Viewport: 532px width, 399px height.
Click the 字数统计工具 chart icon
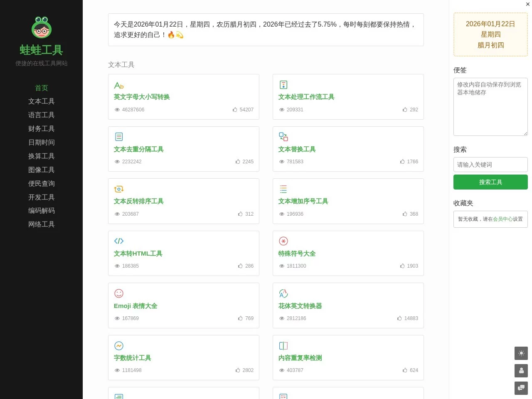[x=119, y=345]
